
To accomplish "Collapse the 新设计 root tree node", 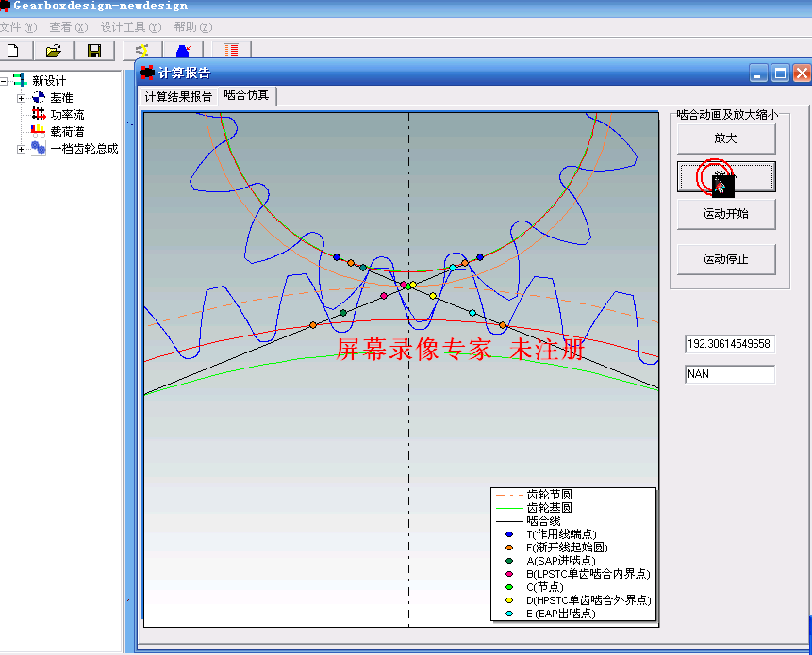I will [4, 81].
